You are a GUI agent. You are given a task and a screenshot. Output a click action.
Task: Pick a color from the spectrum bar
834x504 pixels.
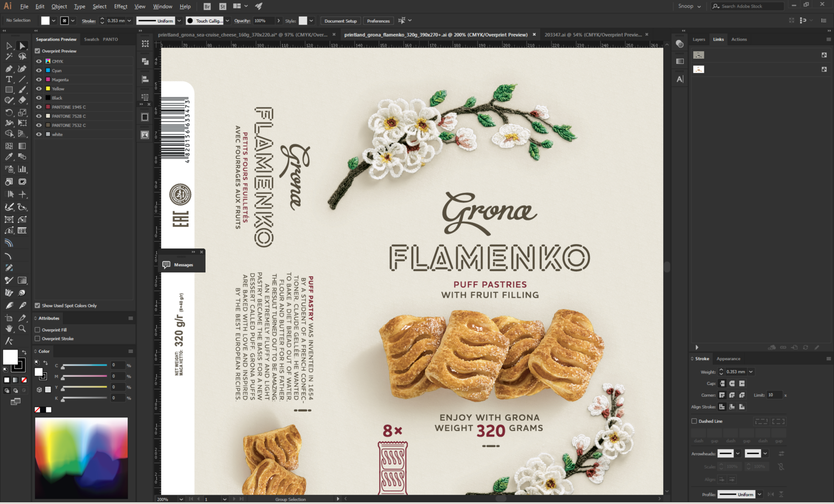81,458
